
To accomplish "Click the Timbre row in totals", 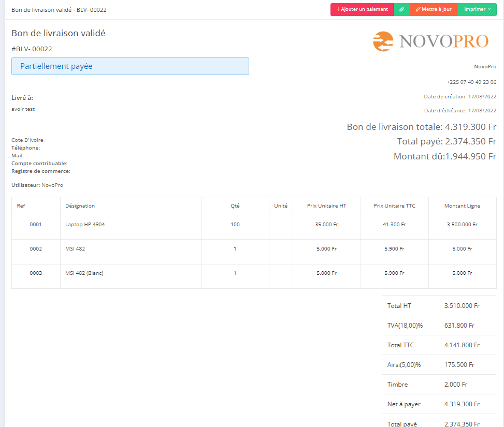I will pos(439,385).
